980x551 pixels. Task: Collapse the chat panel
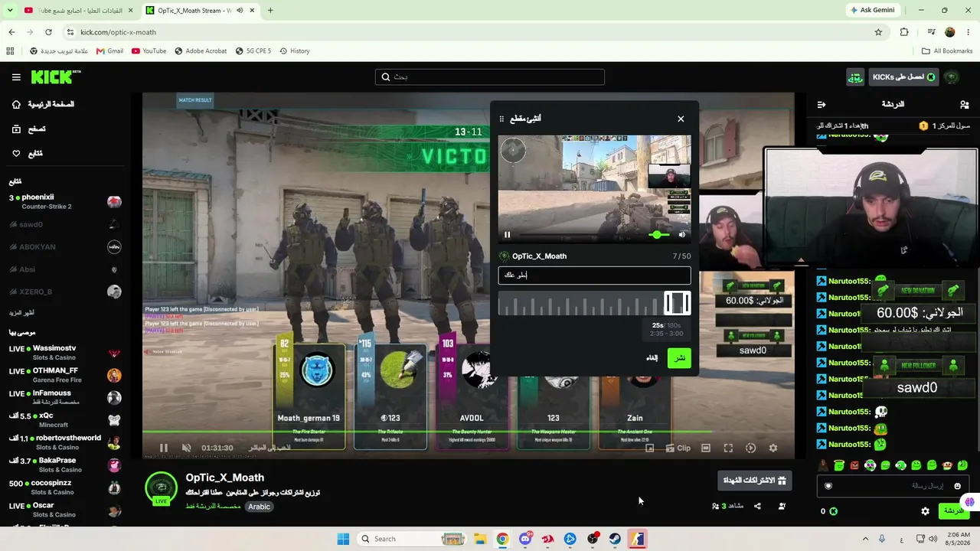[x=822, y=104]
